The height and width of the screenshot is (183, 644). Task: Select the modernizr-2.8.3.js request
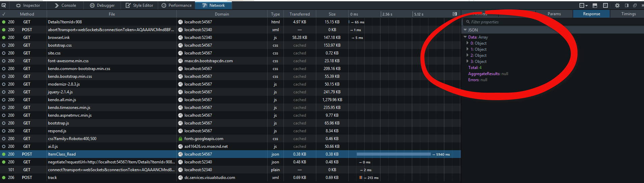tap(230, 84)
